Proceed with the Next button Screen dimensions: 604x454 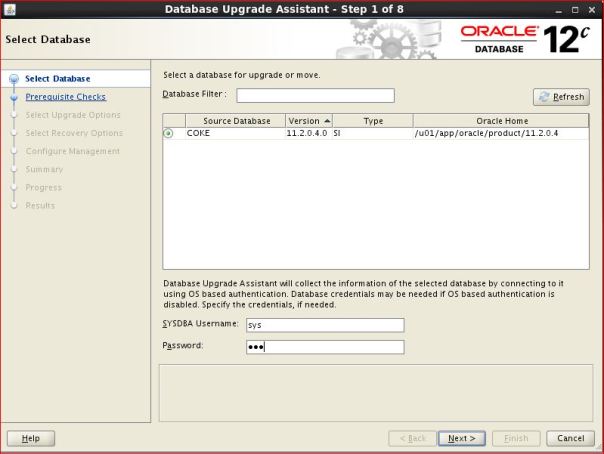click(461, 438)
